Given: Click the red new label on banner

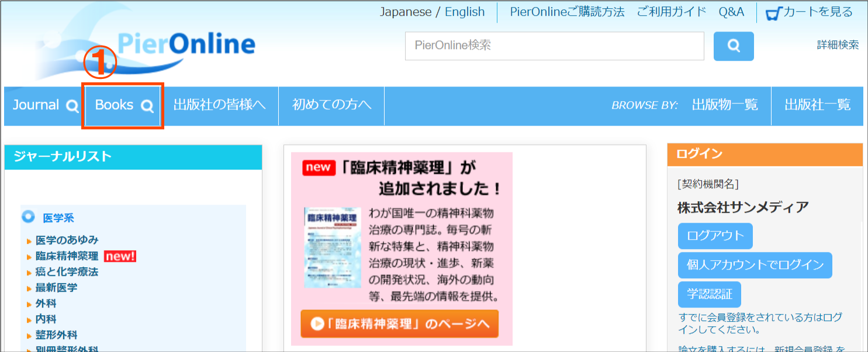Looking at the screenshot, I should pos(319,168).
